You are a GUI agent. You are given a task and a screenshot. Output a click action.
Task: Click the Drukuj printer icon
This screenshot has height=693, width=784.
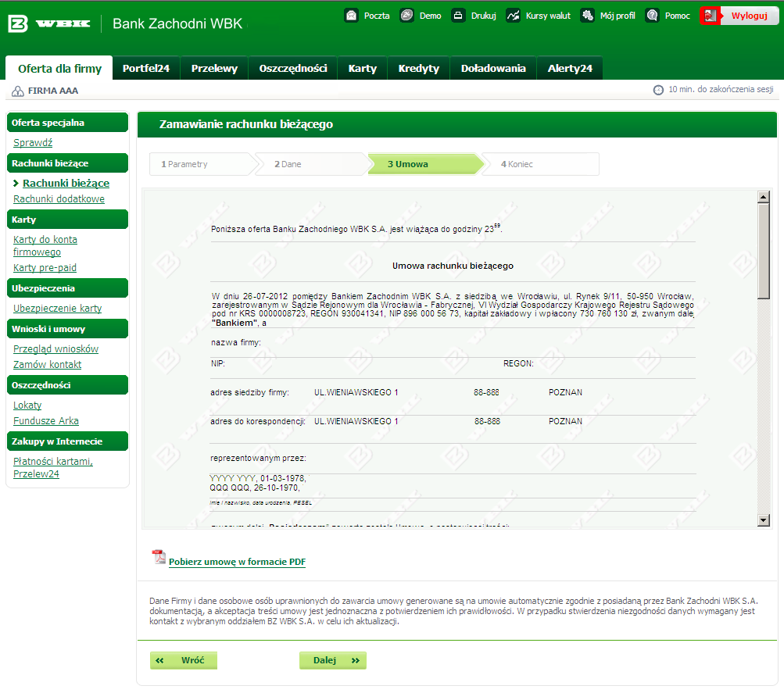[x=458, y=16]
